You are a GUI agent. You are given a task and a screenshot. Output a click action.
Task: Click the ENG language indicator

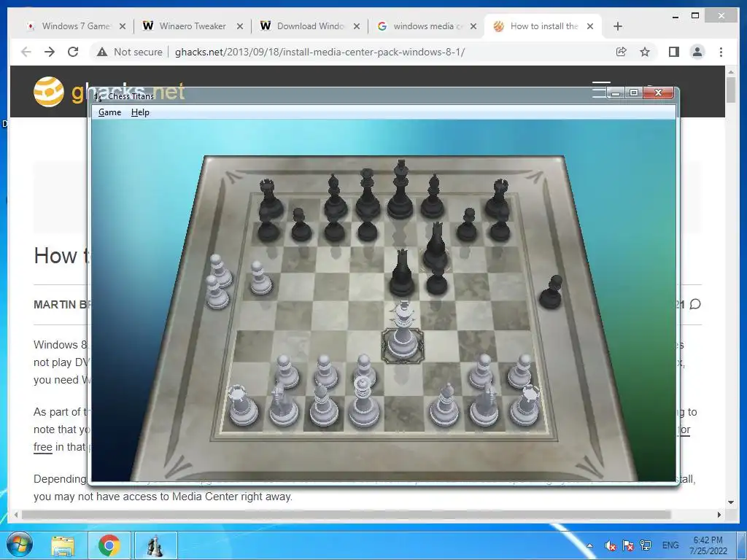(x=670, y=545)
